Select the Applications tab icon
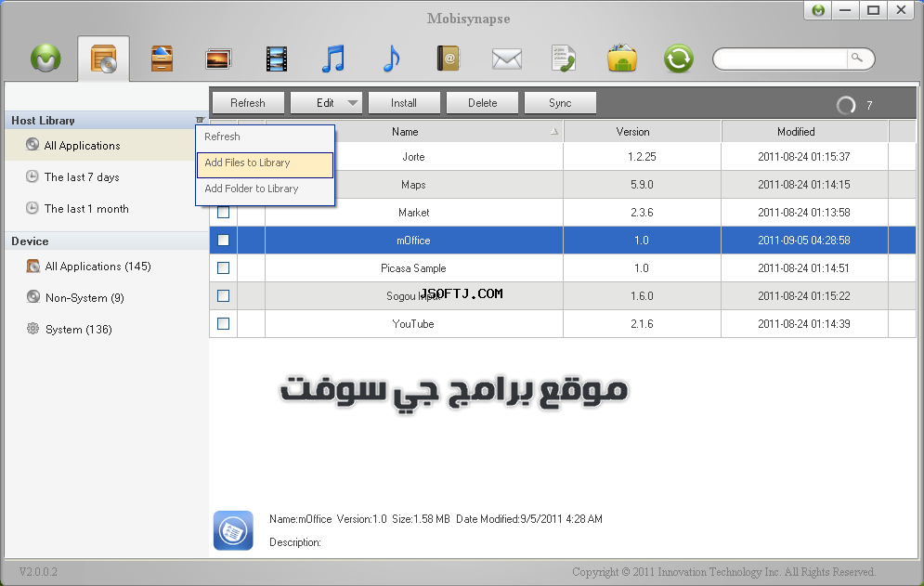This screenshot has height=586, width=924. click(x=103, y=59)
